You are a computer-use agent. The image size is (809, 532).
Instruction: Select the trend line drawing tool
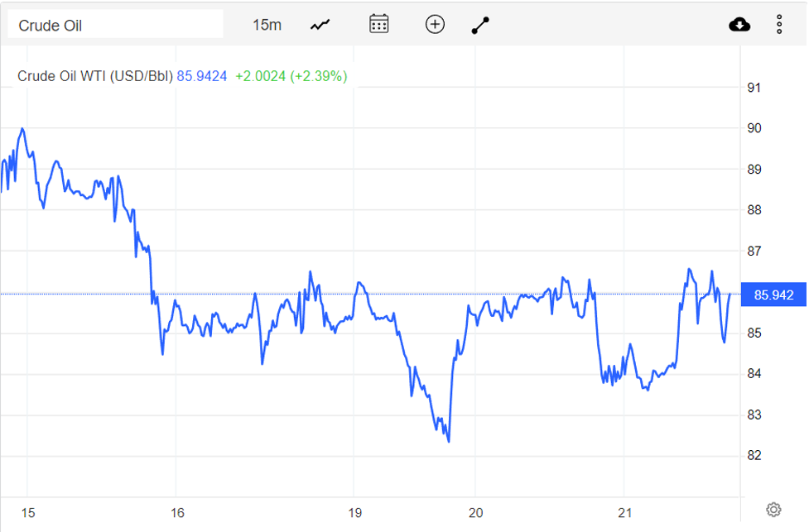tap(480, 25)
